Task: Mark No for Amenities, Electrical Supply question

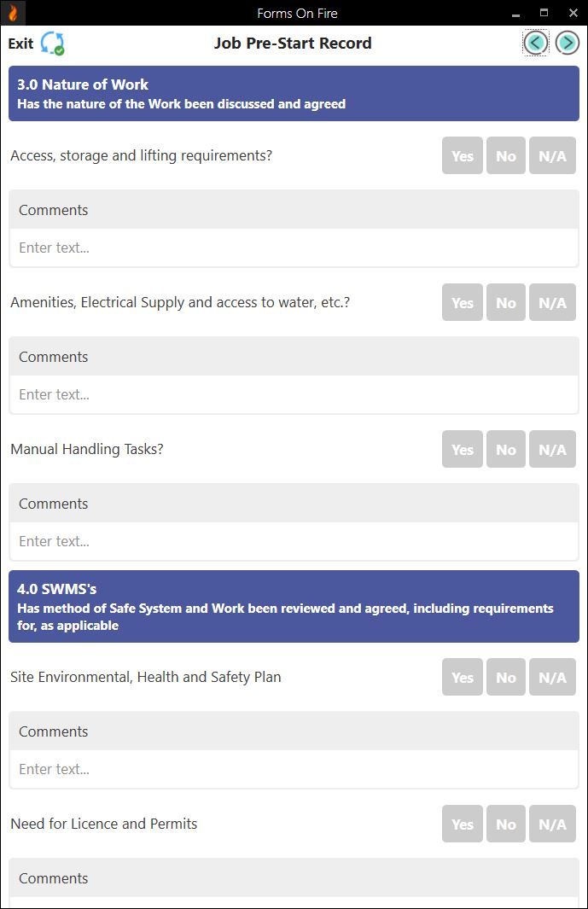Action: (x=505, y=302)
